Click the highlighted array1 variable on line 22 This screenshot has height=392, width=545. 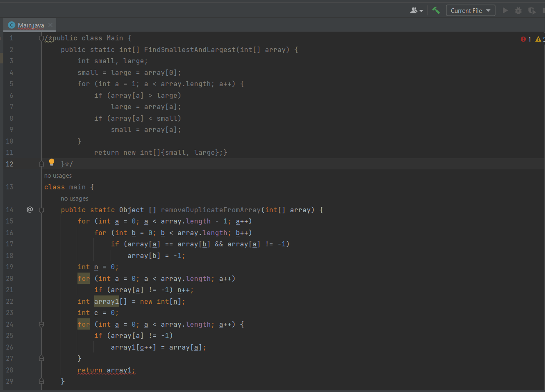107,302
